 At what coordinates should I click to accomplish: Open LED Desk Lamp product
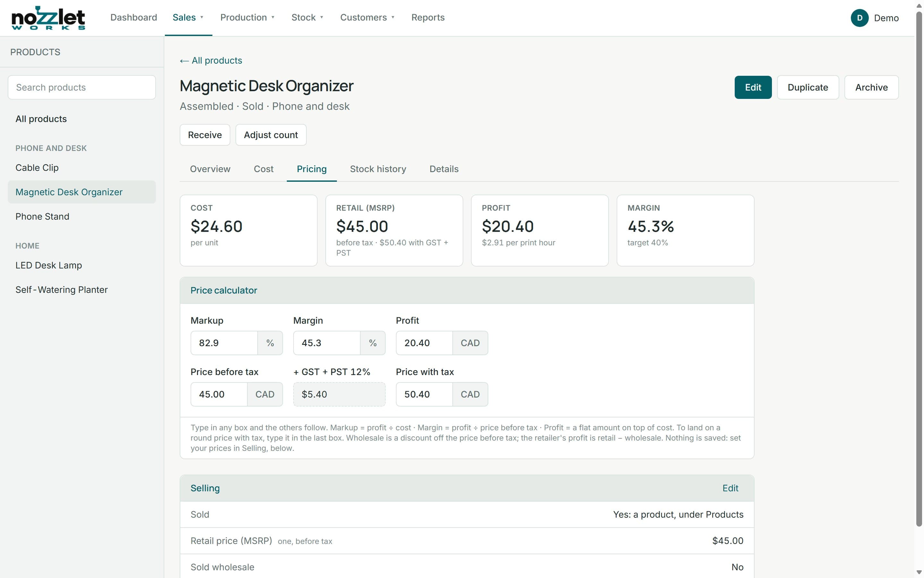tap(82, 265)
